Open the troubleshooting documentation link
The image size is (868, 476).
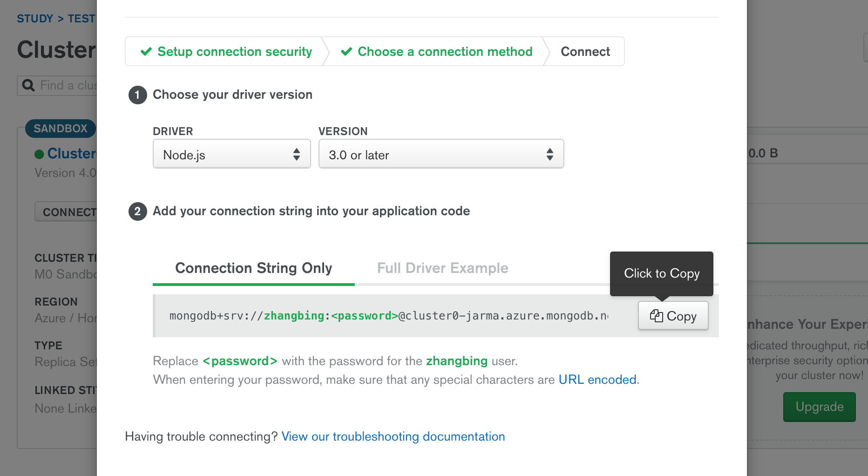point(393,436)
